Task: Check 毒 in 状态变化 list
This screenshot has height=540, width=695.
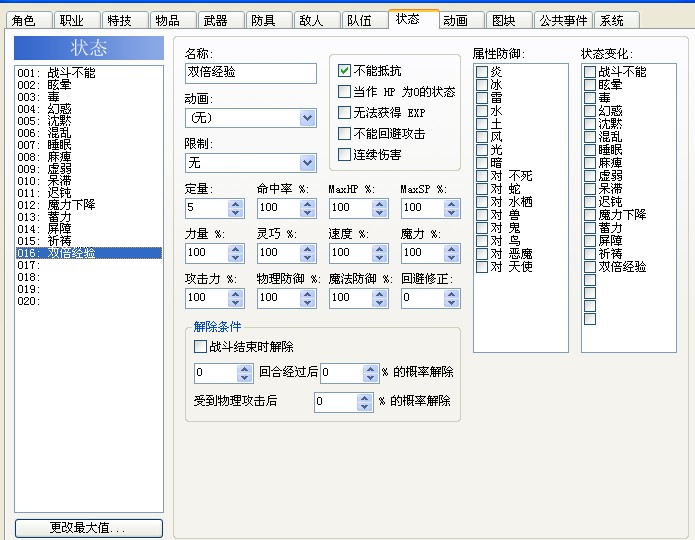Action: (x=590, y=98)
